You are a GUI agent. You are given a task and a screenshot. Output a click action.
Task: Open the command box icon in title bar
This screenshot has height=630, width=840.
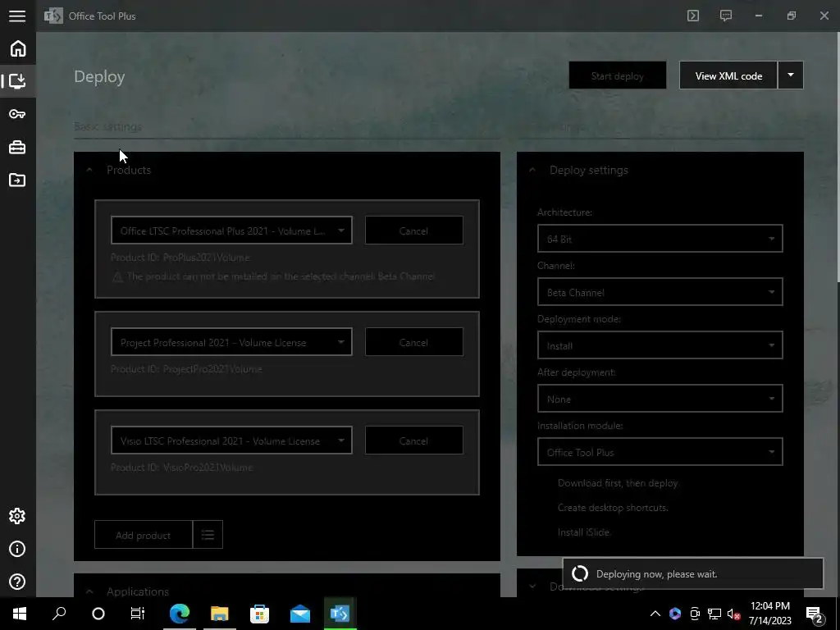[x=693, y=16]
